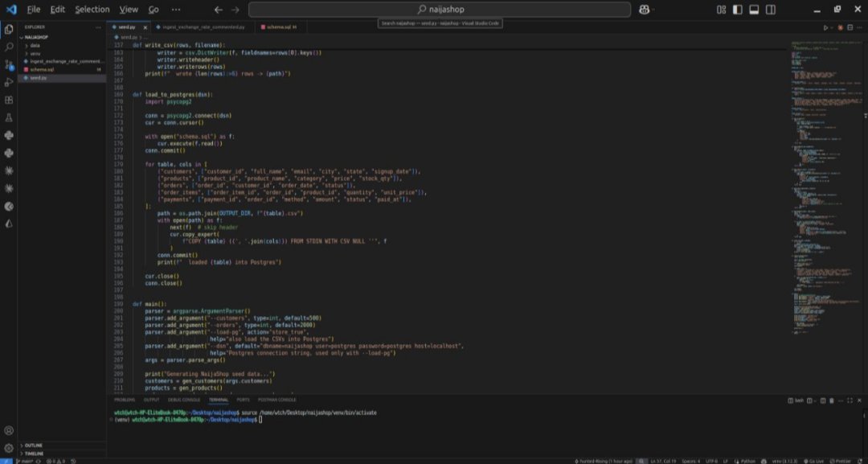The width and height of the screenshot is (868, 464).
Task: Open notifications bell in status bar
Action: (x=861, y=461)
